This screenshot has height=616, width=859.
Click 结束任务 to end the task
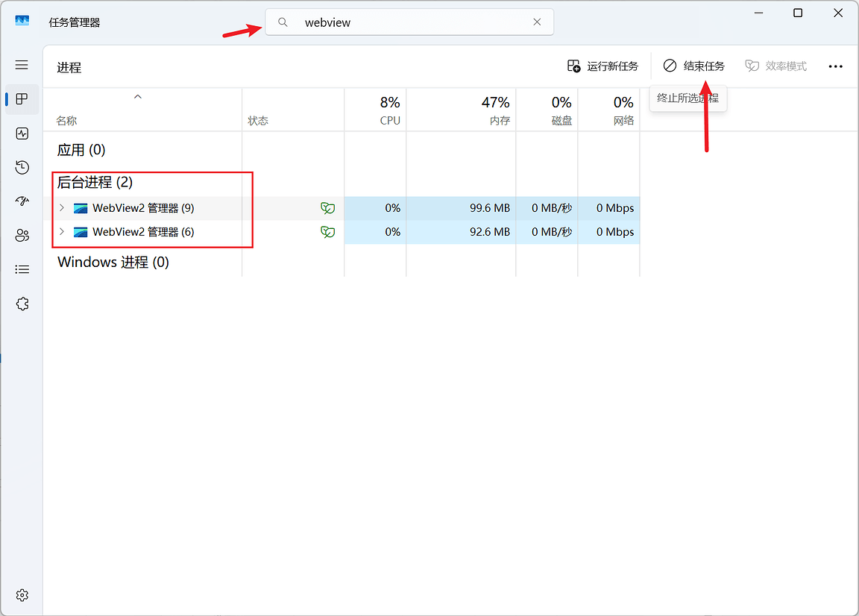click(693, 66)
